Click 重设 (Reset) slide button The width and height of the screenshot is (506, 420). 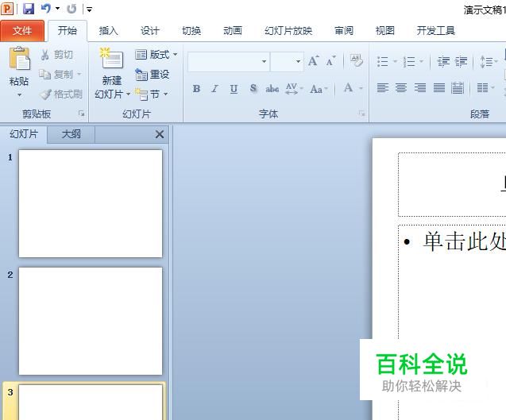tap(153, 75)
